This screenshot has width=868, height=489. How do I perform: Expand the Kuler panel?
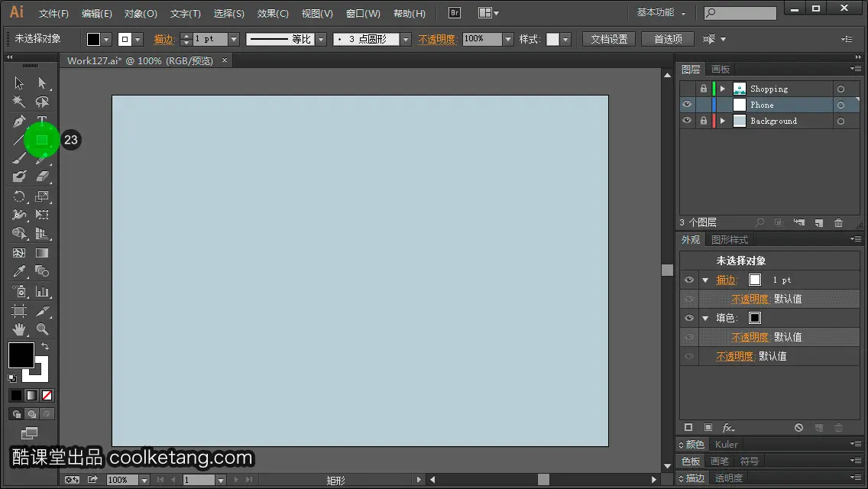(x=727, y=444)
